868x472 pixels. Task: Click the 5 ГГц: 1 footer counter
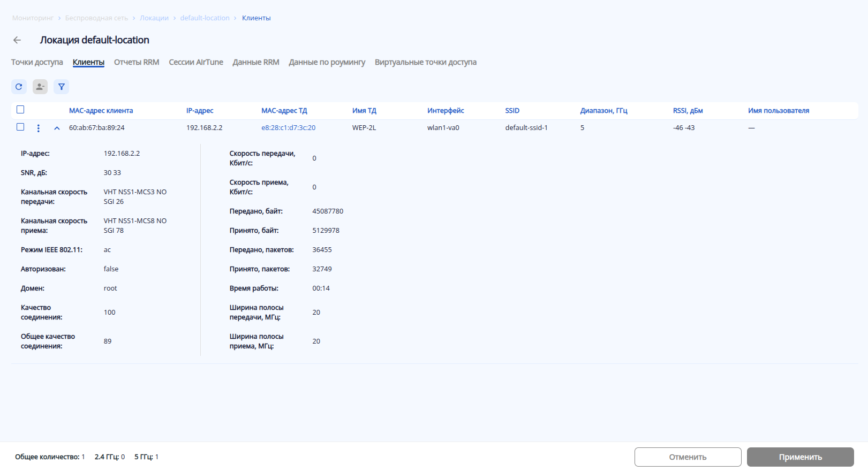pos(146,457)
